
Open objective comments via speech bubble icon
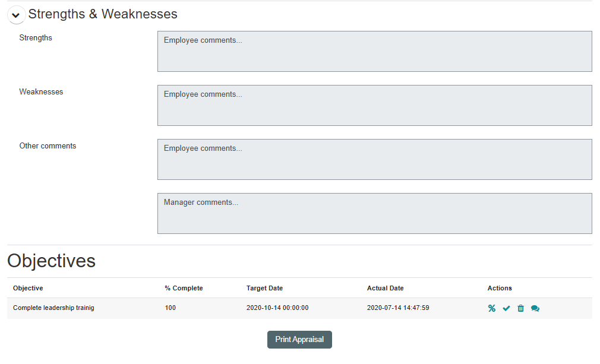click(535, 308)
